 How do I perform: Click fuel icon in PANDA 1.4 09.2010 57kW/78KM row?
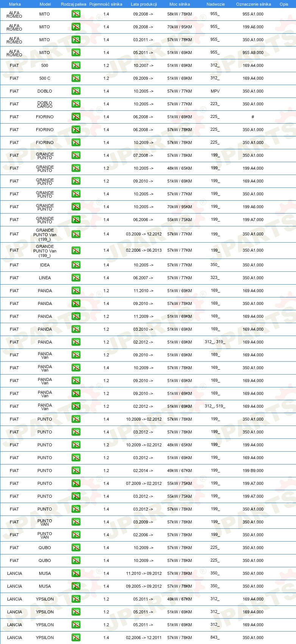tap(76, 303)
